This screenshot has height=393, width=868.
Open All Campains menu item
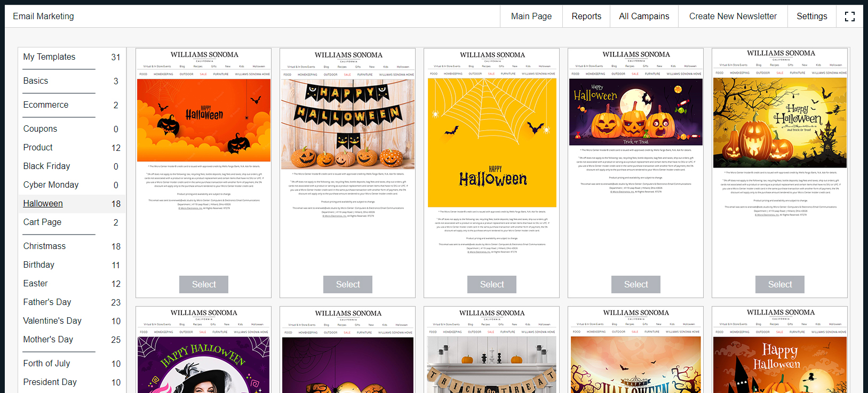(x=644, y=17)
